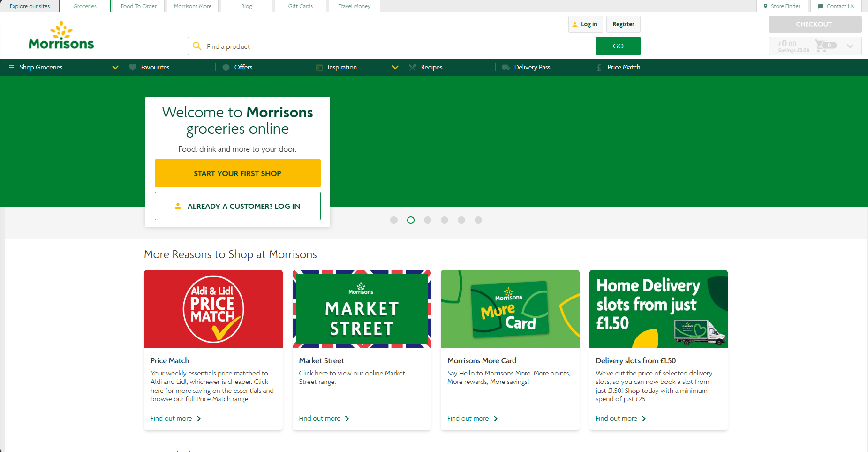This screenshot has height=452, width=868.
Task: Switch to the Groceries tab
Action: [x=85, y=6]
